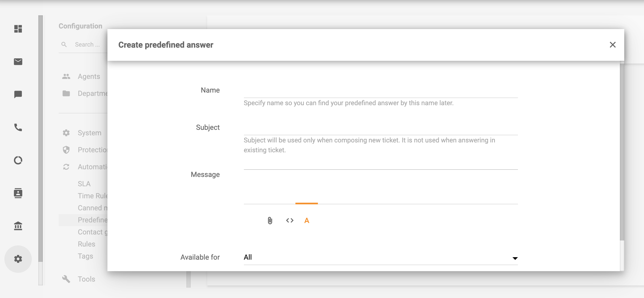Open text formatting with the orange A icon

point(307,220)
